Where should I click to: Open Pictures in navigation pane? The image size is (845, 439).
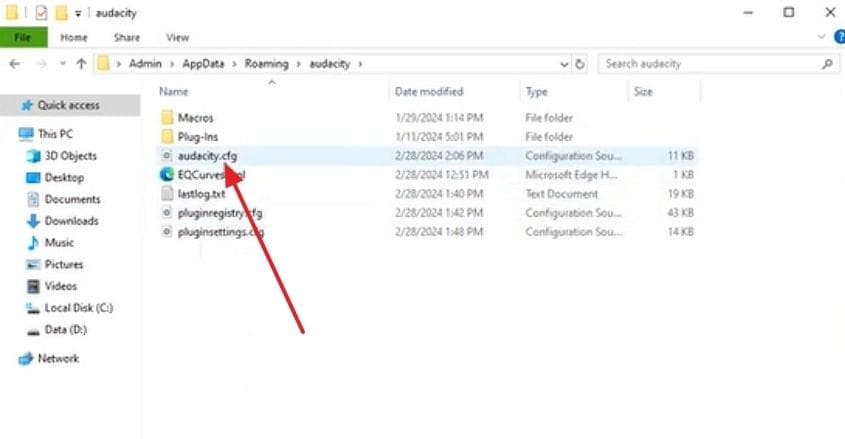(x=64, y=264)
